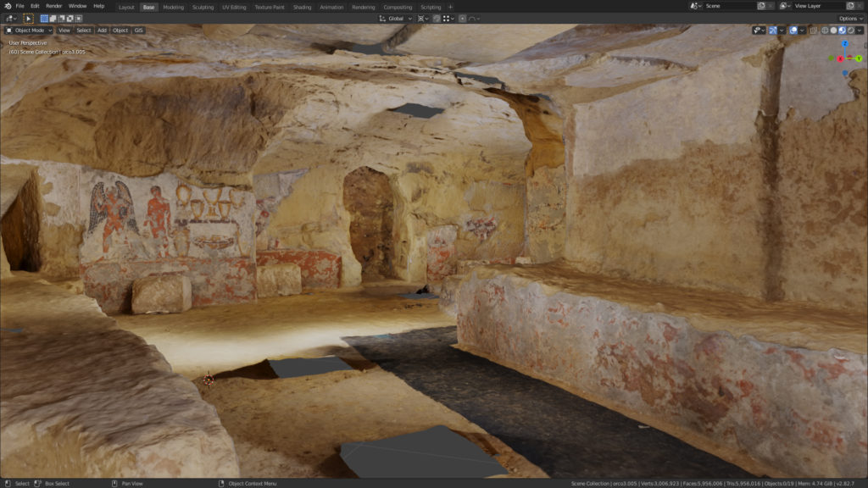Switch to rendered viewport shading
Screen dimensions: 868x488
(x=851, y=30)
